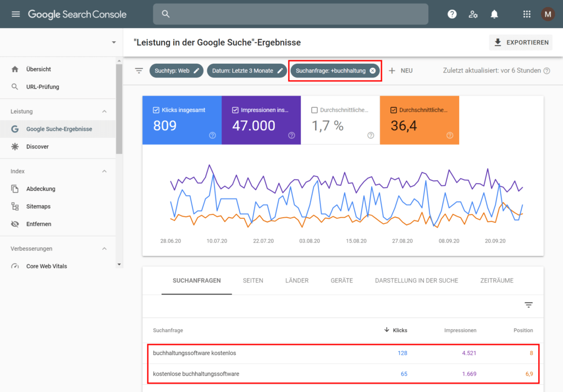563x392 pixels.
Task: Click the search magnifier icon in top bar
Action: 165,14
